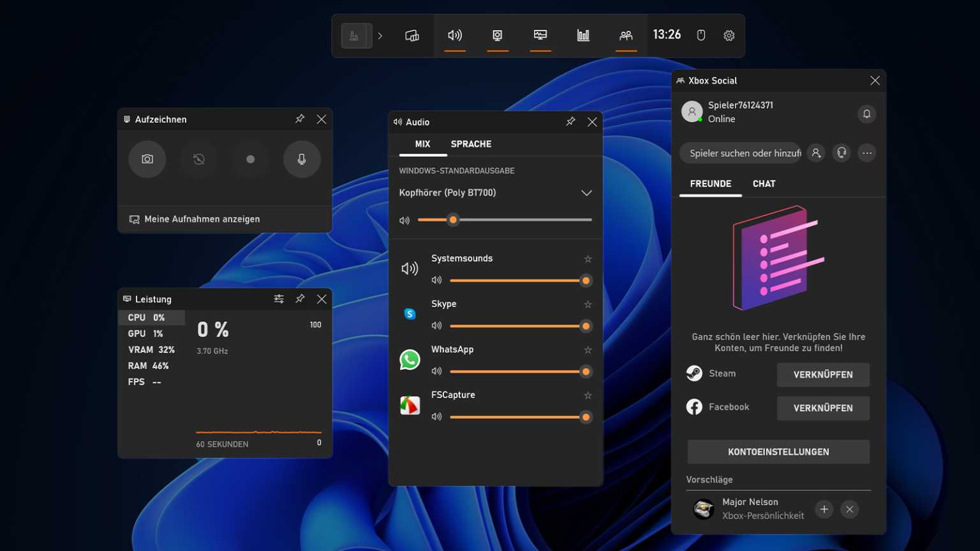Open the Ressourcen widget via bar chart icon

tap(583, 36)
